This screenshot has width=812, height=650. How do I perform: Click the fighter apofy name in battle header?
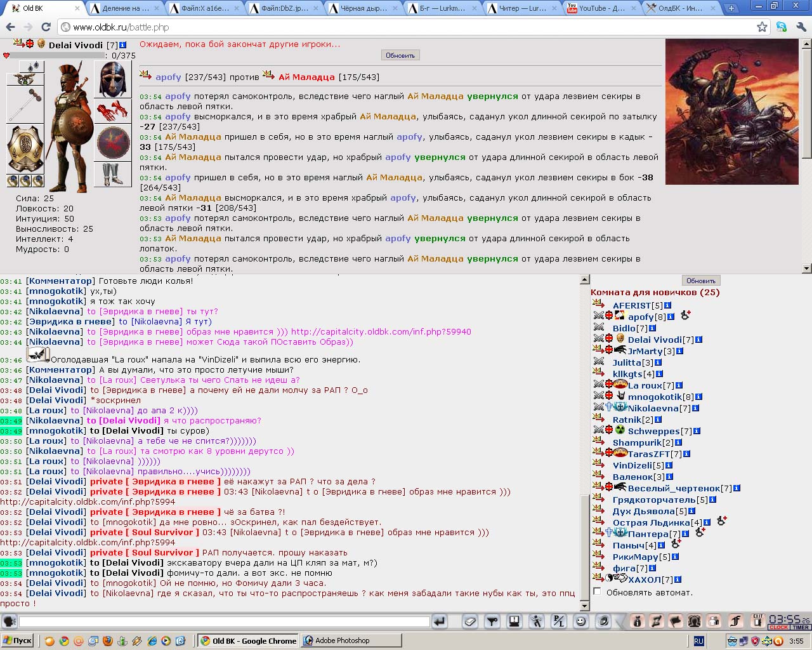coord(168,77)
